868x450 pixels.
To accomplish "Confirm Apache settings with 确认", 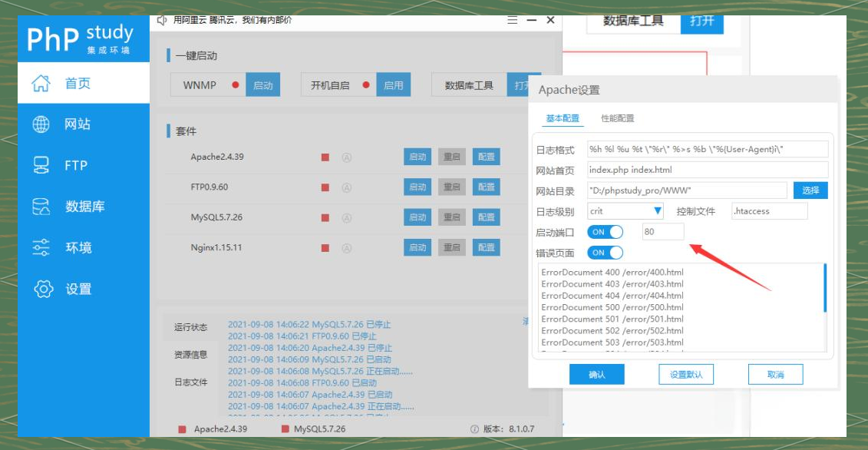I will tap(597, 375).
